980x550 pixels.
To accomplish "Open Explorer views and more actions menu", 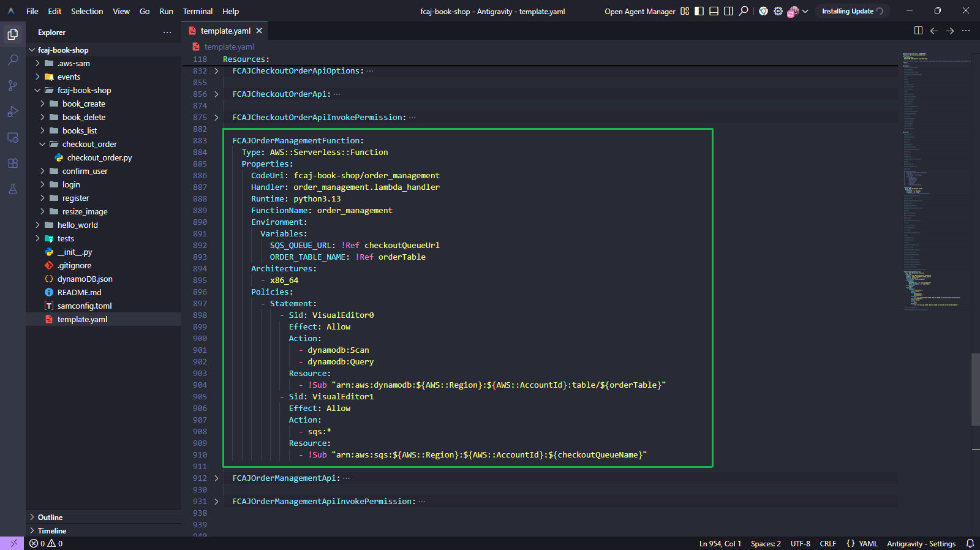I will click(167, 32).
